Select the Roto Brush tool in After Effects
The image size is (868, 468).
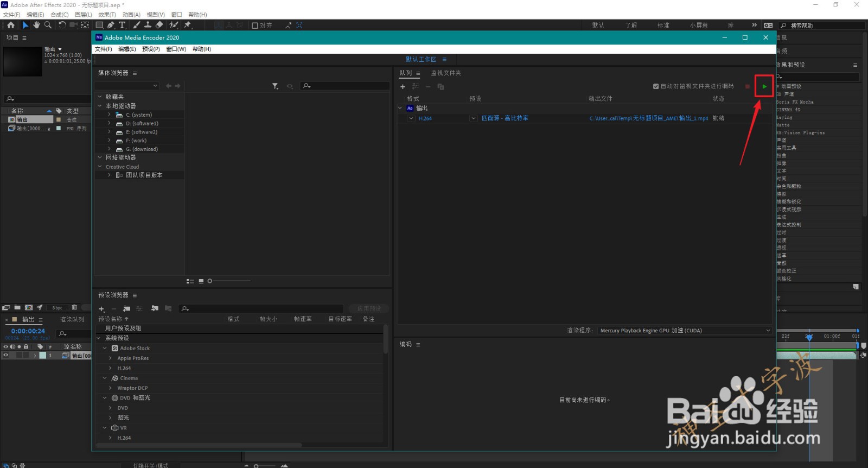(x=174, y=25)
